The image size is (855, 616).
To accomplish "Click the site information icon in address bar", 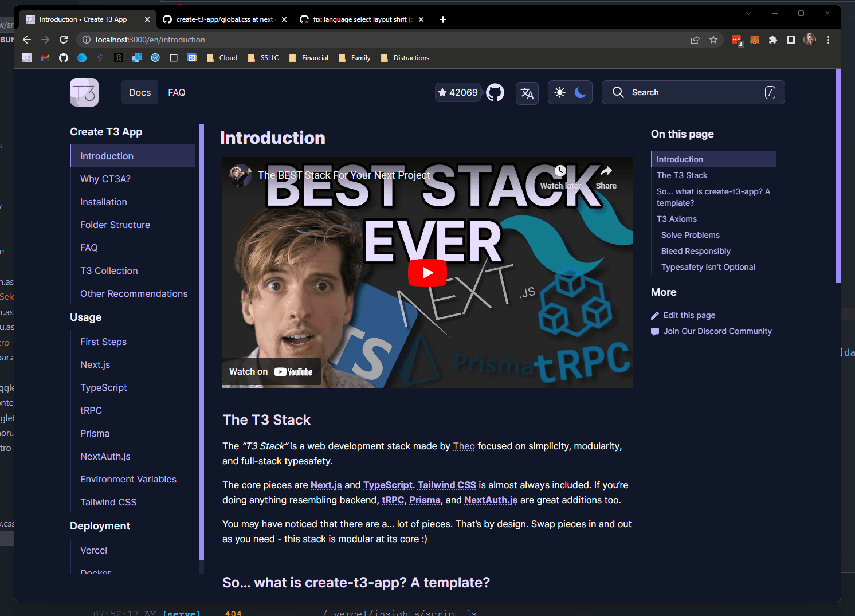I will tap(87, 40).
